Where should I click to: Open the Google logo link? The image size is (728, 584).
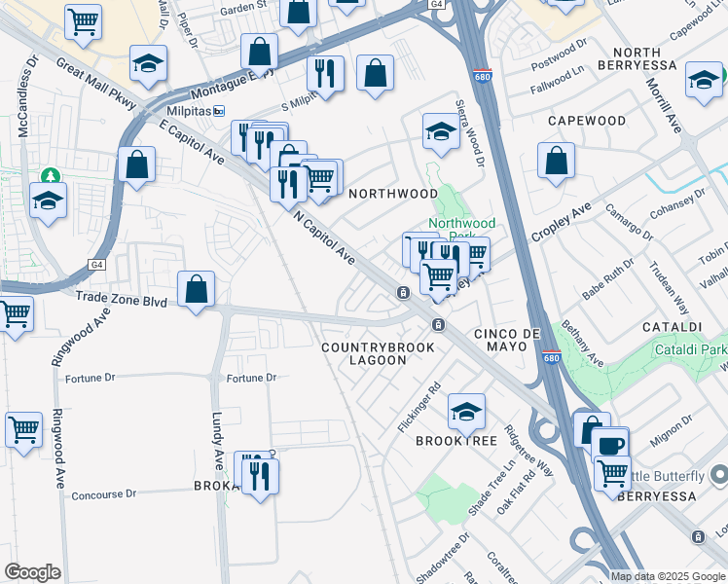[32, 572]
